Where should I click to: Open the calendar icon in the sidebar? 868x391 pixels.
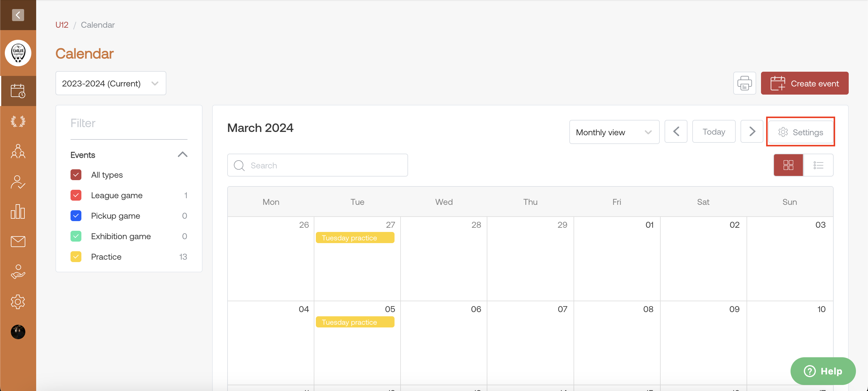[18, 91]
